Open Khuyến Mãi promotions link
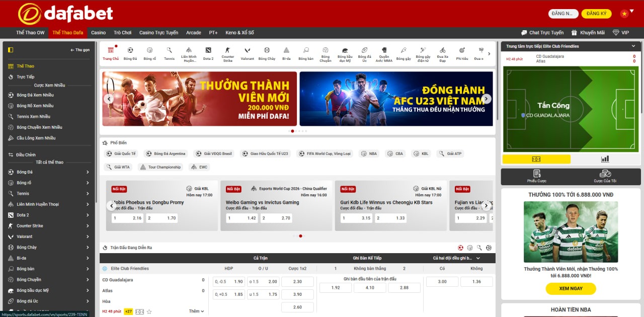This screenshot has width=644, height=317. click(588, 33)
